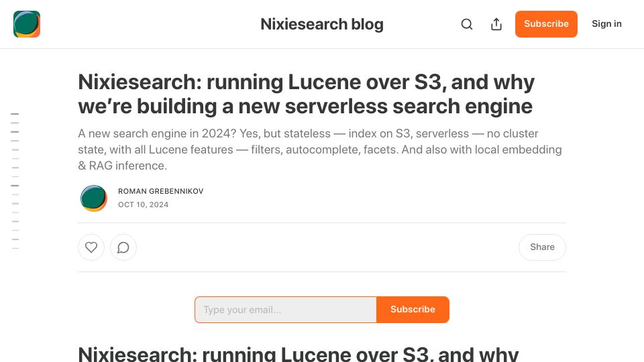Viewport: 644px width, 362px height.
Task: Like the post with heart icon
Action: (x=91, y=247)
